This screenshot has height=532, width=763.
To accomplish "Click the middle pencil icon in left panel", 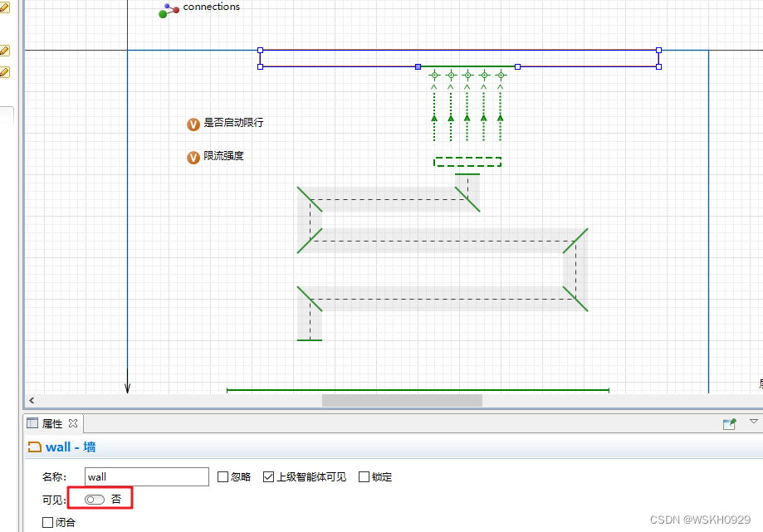I will click(4, 50).
